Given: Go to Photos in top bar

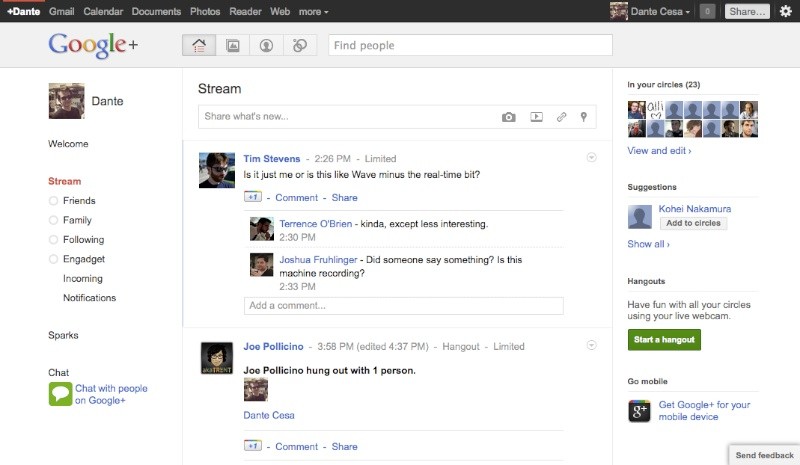Looking at the screenshot, I should (x=205, y=11).
